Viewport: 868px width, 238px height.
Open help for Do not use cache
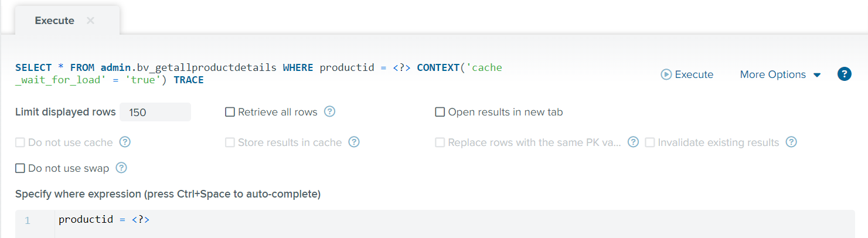pos(125,142)
